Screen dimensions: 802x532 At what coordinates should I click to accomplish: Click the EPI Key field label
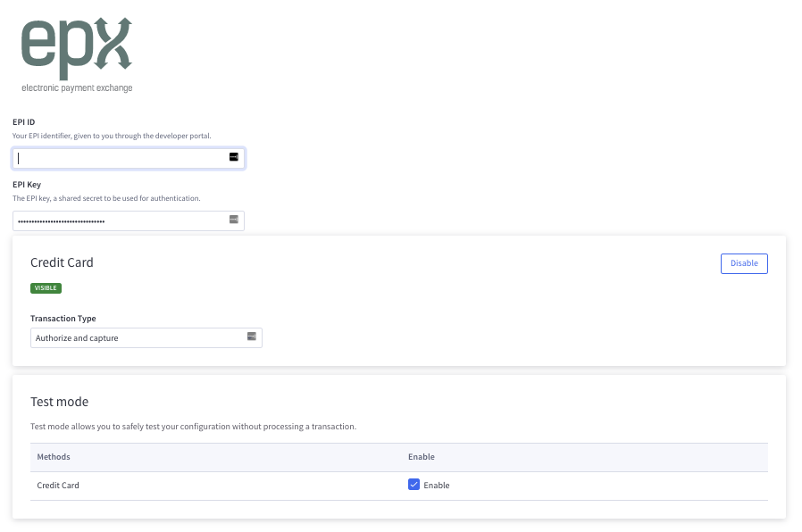coord(27,185)
